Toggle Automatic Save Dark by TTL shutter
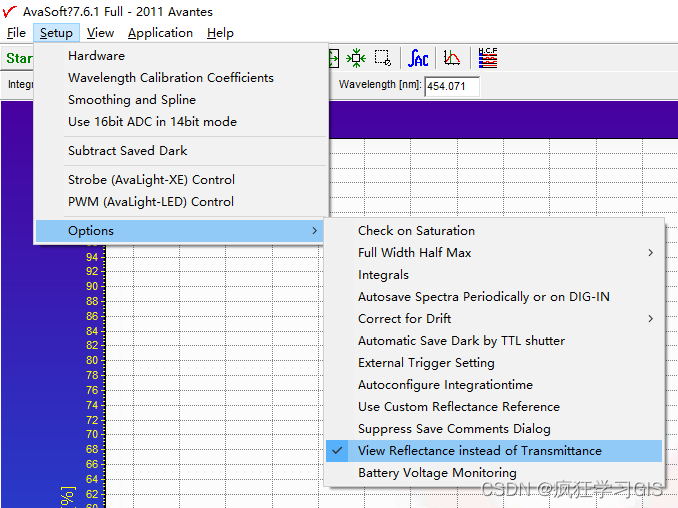 click(x=494, y=341)
